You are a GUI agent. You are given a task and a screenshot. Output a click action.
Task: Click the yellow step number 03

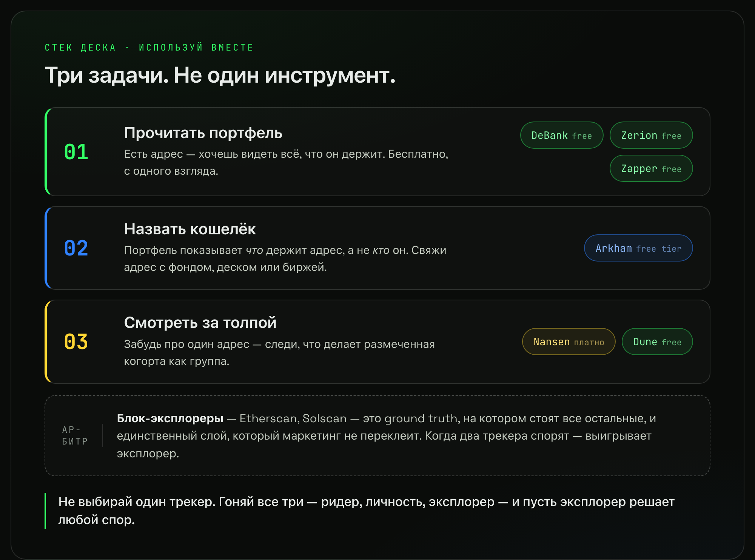[76, 342]
